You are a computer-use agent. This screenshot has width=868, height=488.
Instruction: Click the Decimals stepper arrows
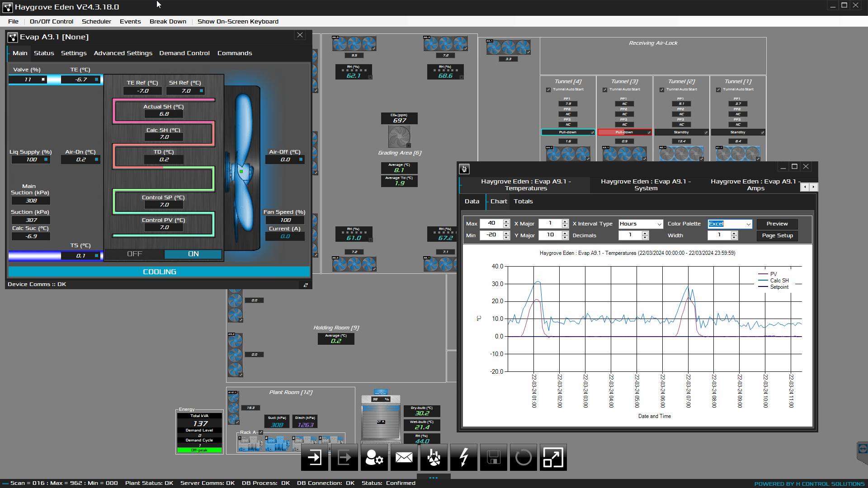coord(645,235)
